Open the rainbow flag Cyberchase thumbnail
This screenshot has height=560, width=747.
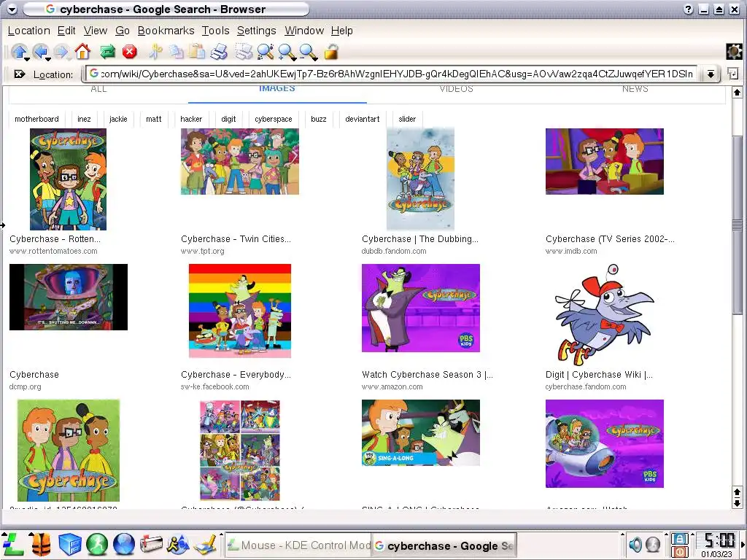(239, 311)
